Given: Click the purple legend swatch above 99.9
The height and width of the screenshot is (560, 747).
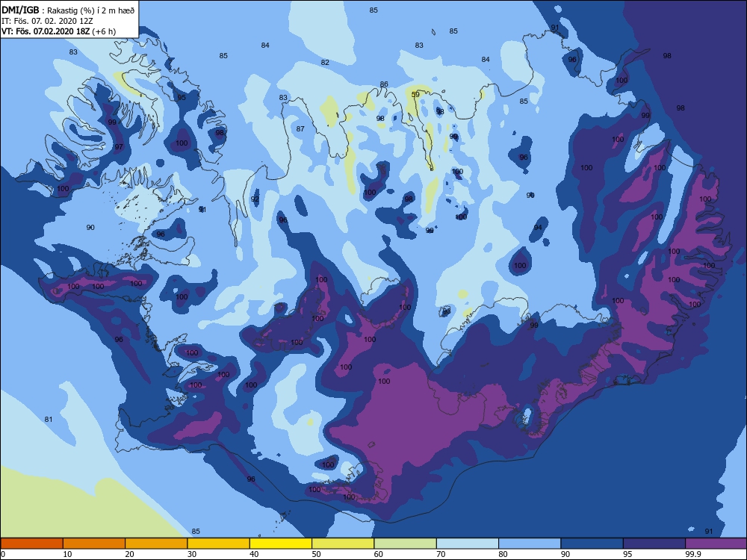Looking at the screenshot, I should tap(716, 544).
